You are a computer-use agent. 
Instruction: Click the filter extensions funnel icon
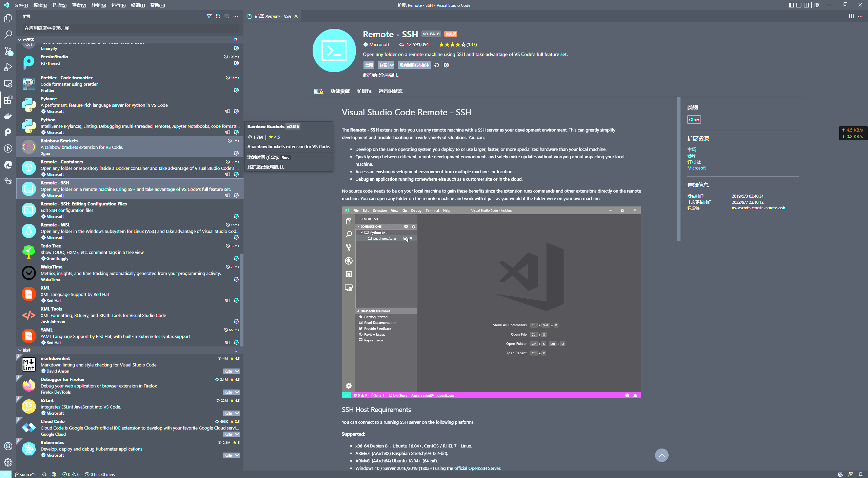click(x=209, y=16)
